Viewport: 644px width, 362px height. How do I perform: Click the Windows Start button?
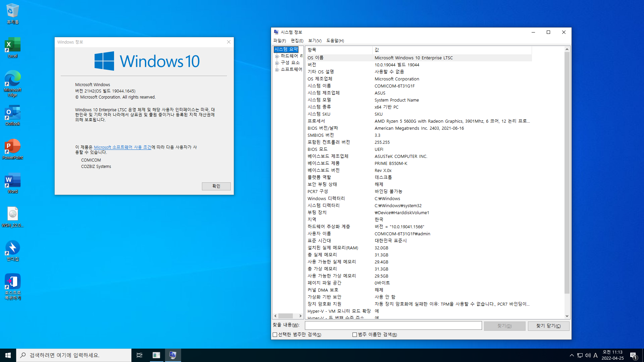pyautogui.click(x=8, y=355)
